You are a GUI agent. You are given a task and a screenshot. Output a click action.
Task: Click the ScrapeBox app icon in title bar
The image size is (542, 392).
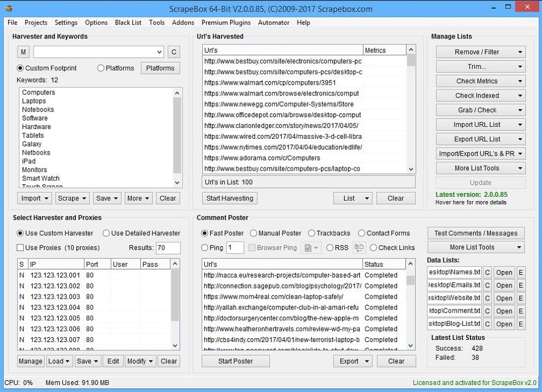point(9,8)
